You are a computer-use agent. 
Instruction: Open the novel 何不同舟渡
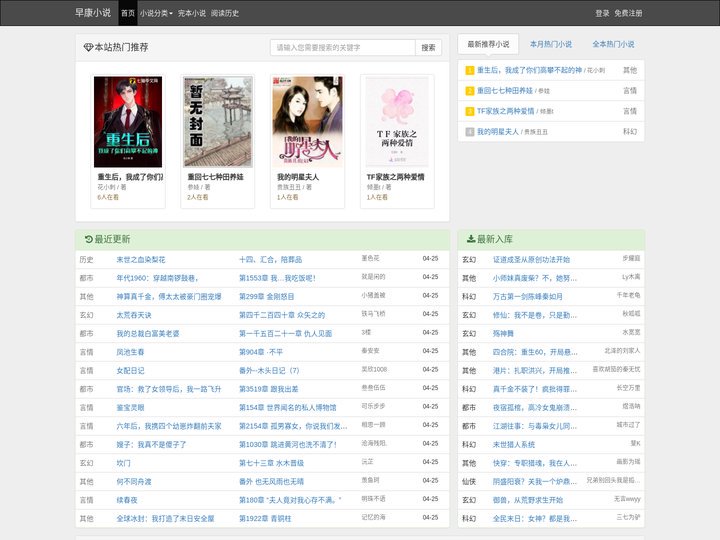click(x=134, y=482)
